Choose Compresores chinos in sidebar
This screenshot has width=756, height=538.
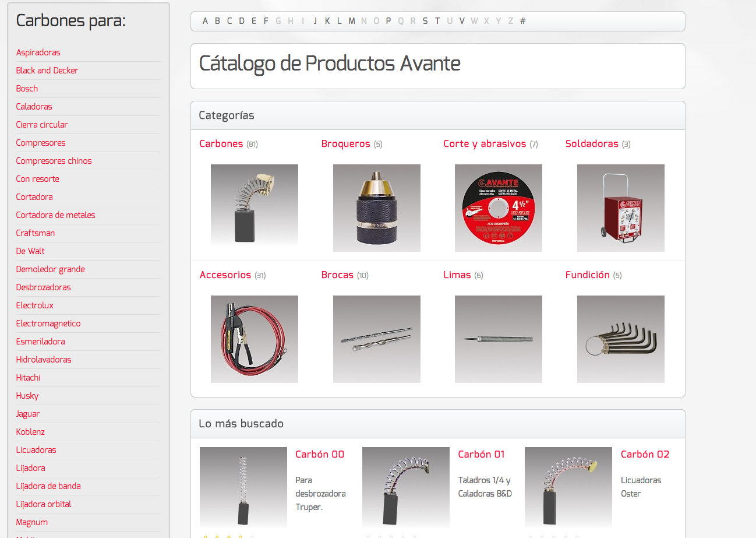pos(54,161)
